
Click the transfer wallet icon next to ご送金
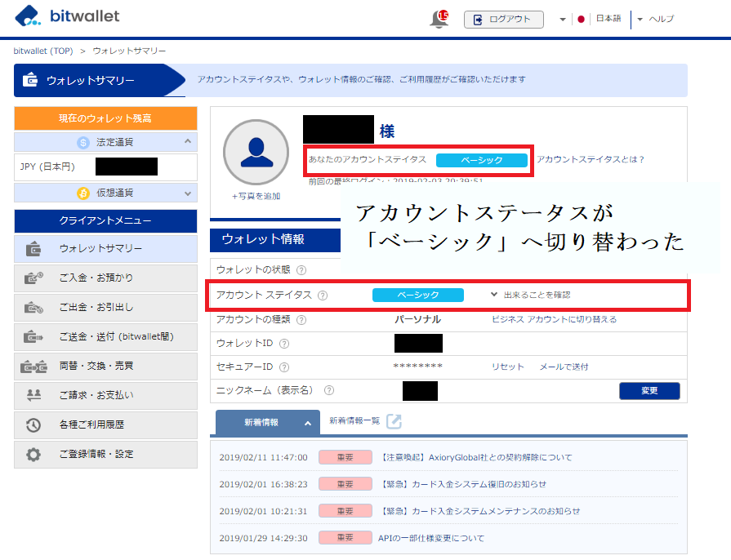[x=33, y=337]
